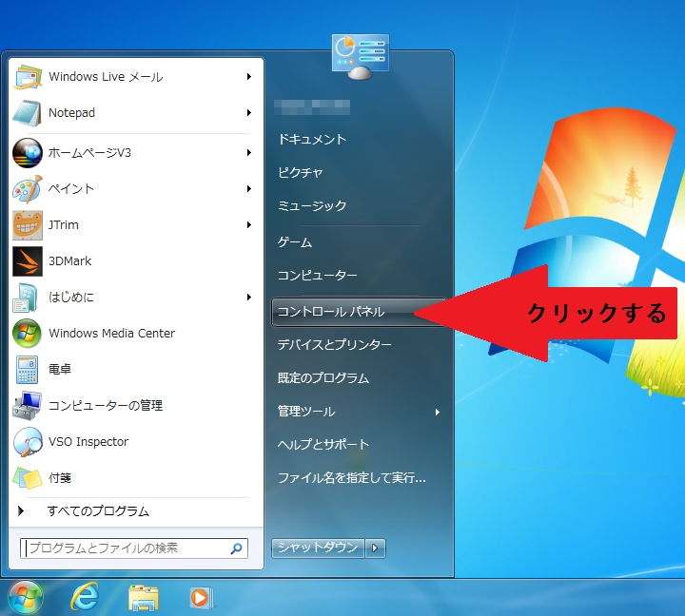Screen dimensions: 685x616
Task: Open the 付箋 sticky notes icon
Action: point(28,478)
